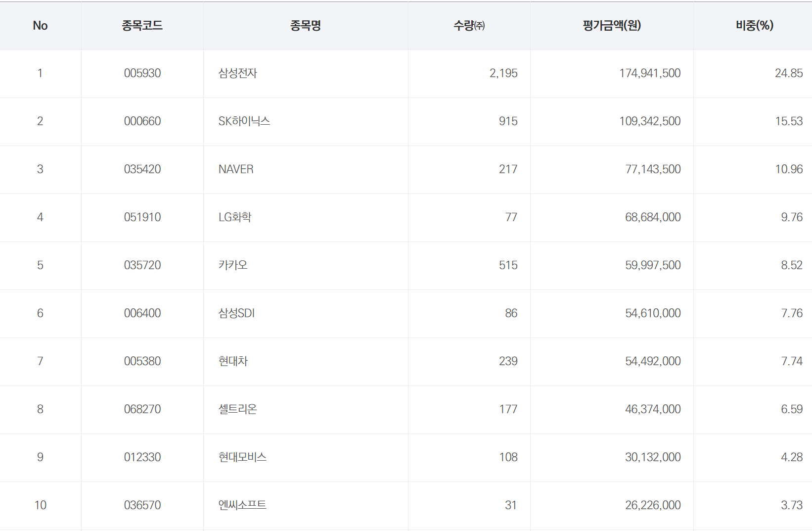This screenshot has width=812, height=531.
Task: Click valuation amount 54,492,000
Action: pos(653,361)
